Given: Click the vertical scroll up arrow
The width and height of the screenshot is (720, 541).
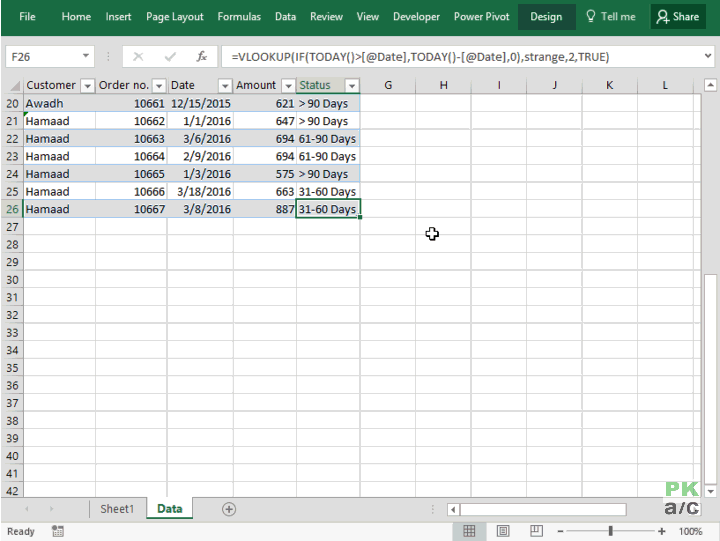Looking at the screenshot, I should point(710,85).
